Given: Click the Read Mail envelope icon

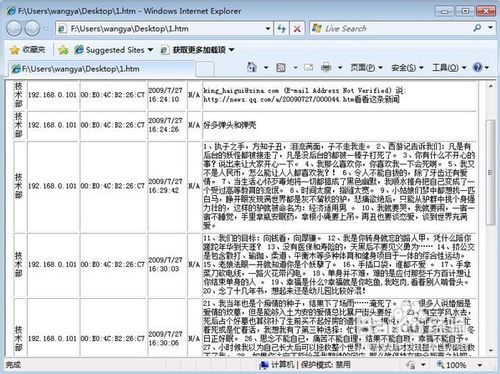Looking at the screenshot, I should click(x=309, y=68).
